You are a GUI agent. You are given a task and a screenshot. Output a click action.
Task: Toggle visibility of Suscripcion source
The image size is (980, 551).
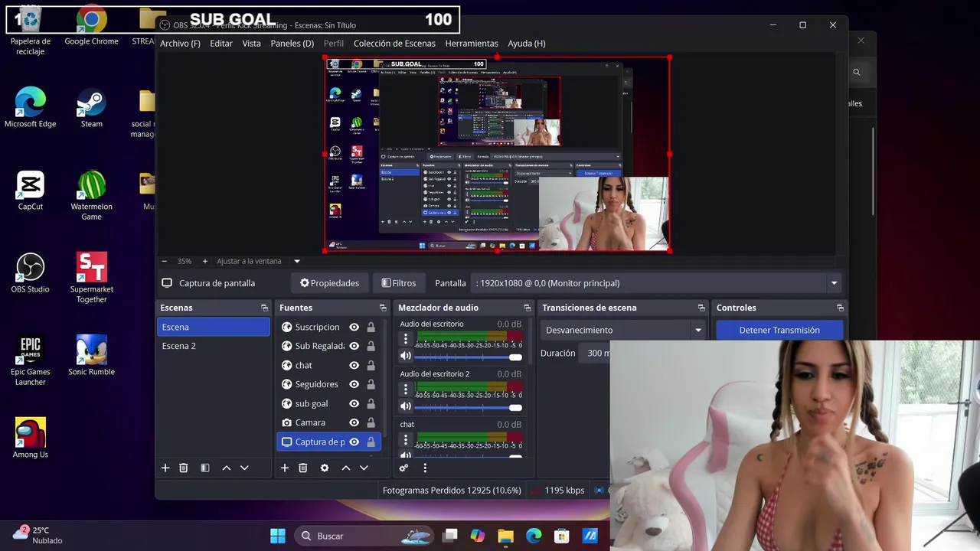click(354, 327)
